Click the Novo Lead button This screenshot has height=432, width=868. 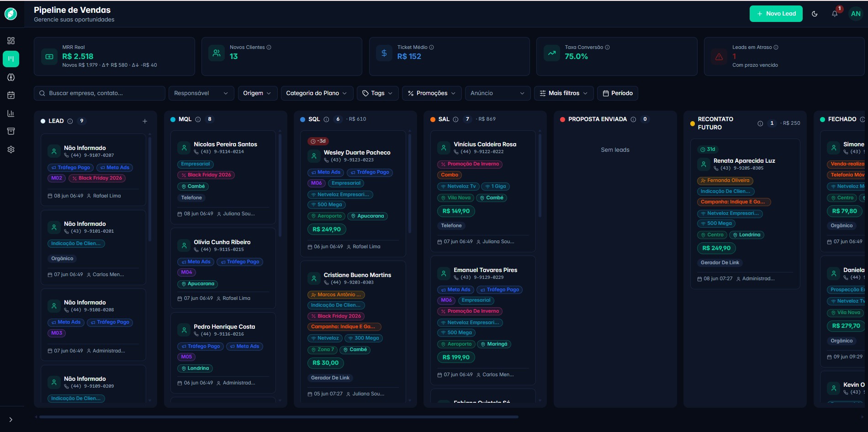(776, 14)
